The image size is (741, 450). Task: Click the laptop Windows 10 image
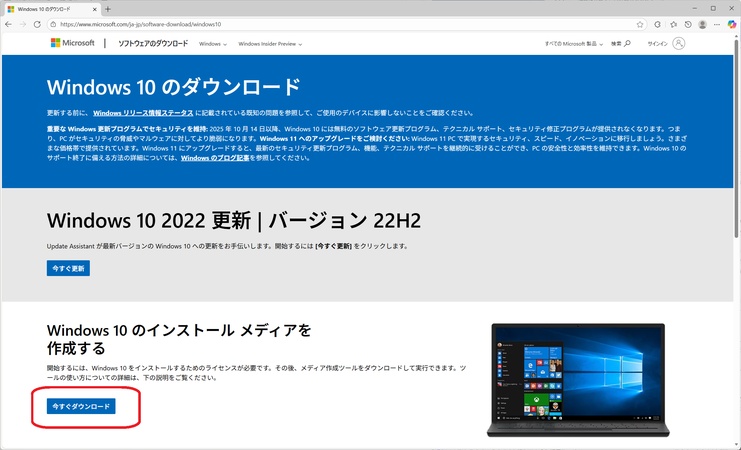pos(578,380)
